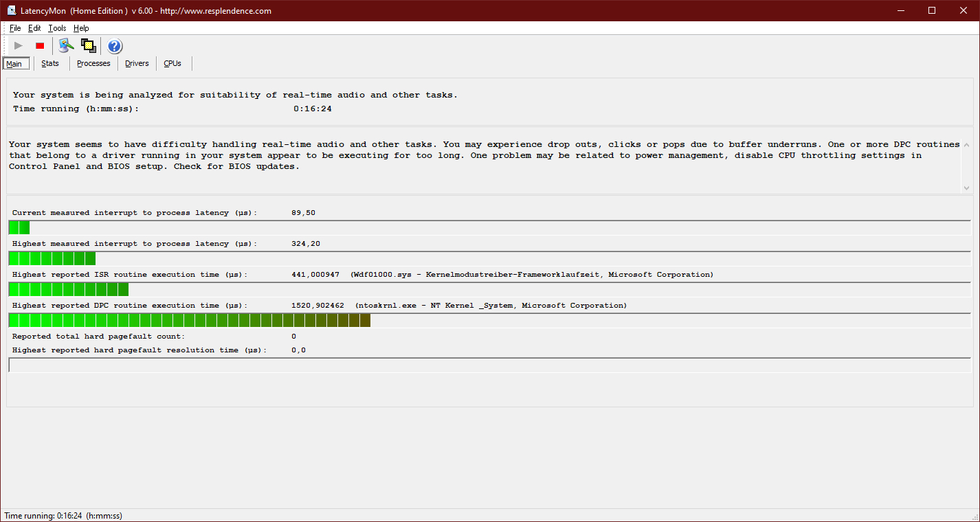
Task: Click the hard pagefault resolution time value 0,0
Action: coord(298,350)
